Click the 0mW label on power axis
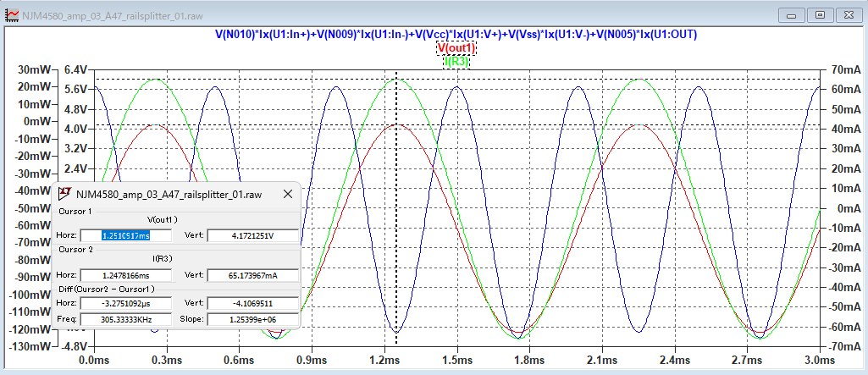 coord(36,121)
